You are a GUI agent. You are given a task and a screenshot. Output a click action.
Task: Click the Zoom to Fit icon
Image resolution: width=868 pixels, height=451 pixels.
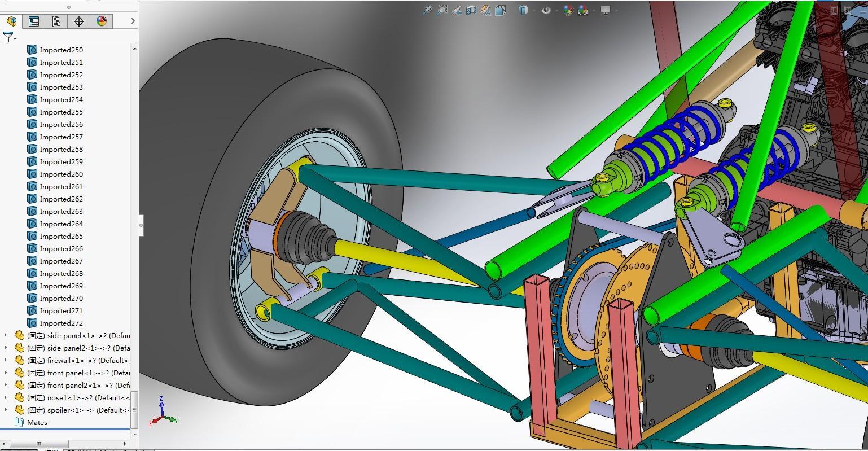click(x=428, y=10)
